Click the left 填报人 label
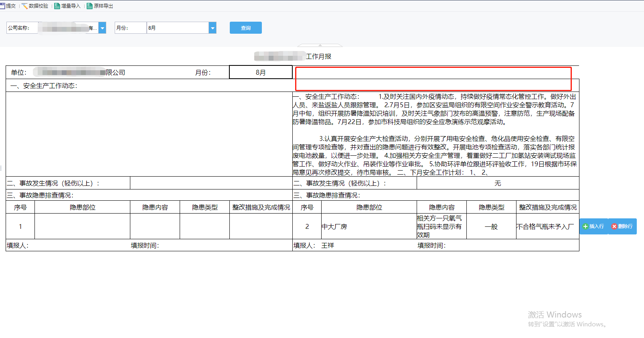 pos(18,245)
